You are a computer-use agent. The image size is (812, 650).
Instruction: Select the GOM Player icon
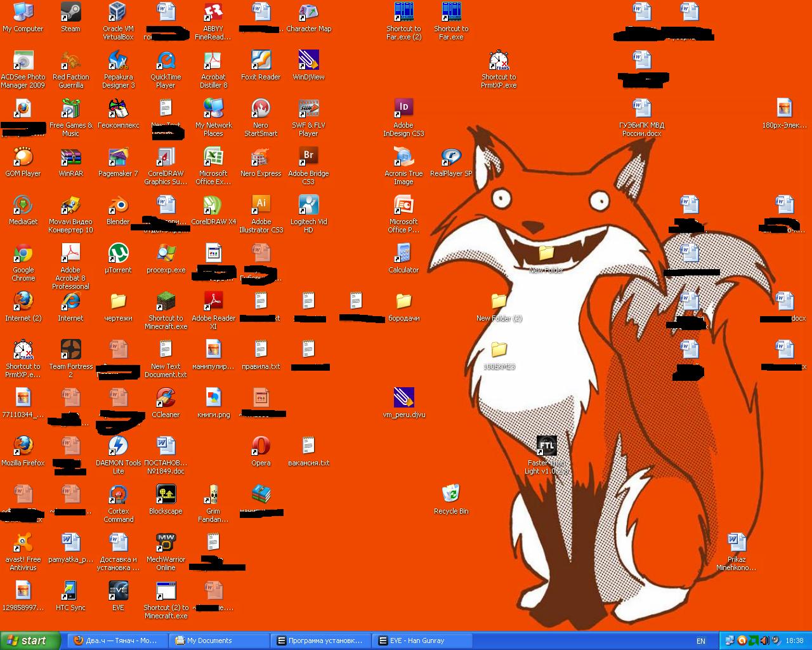coord(23,162)
